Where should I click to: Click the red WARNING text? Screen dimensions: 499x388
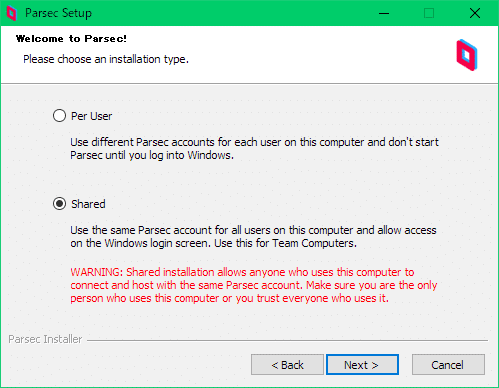(x=254, y=285)
